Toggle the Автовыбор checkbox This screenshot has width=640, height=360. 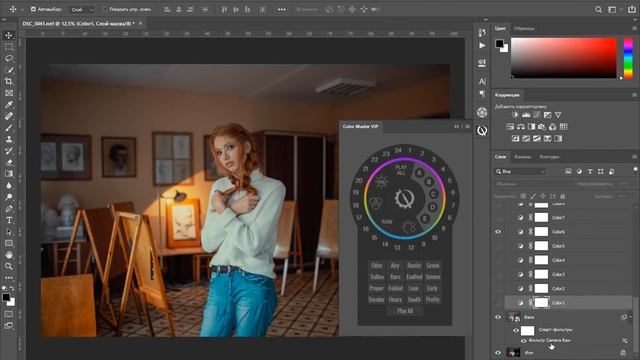(33, 9)
